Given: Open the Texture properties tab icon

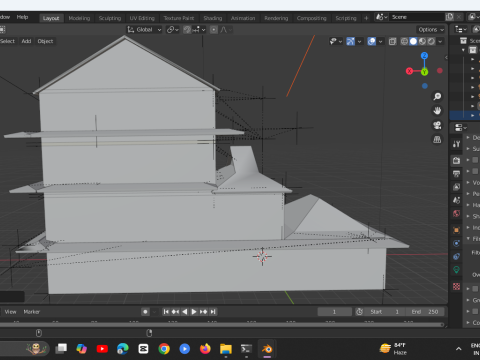Looking at the screenshot, I should pyautogui.click(x=456, y=286).
